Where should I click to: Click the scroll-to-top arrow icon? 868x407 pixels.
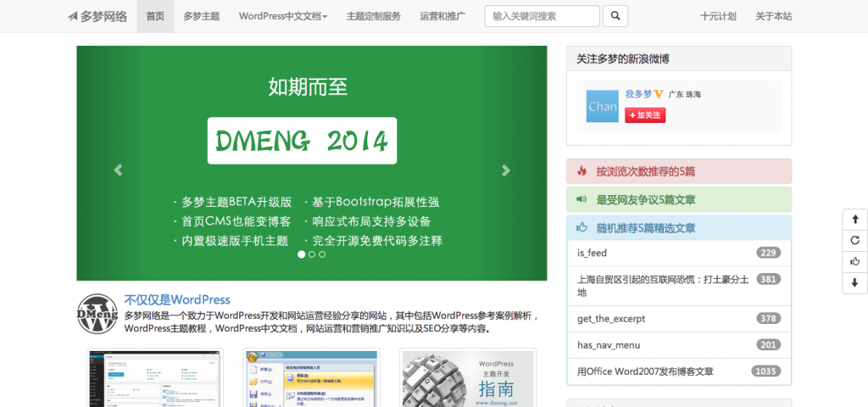click(854, 219)
